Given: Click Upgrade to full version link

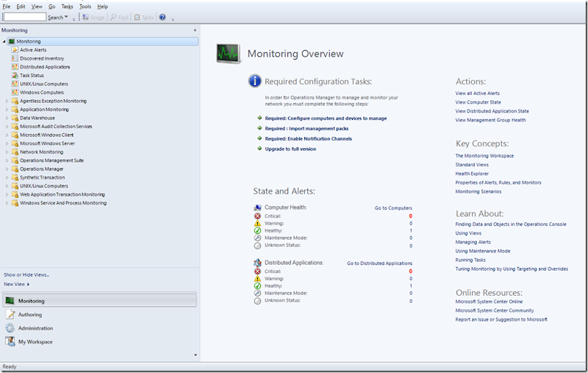Looking at the screenshot, I should click(290, 149).
